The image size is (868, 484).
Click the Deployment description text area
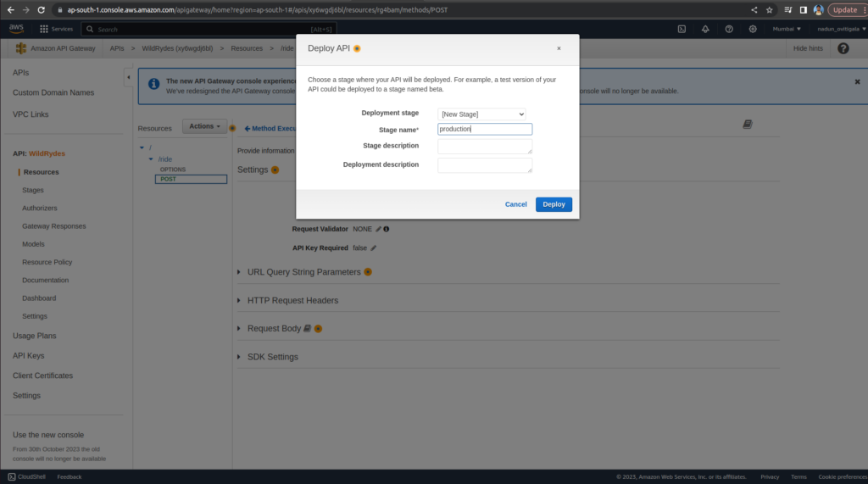(x=485, y=165)
